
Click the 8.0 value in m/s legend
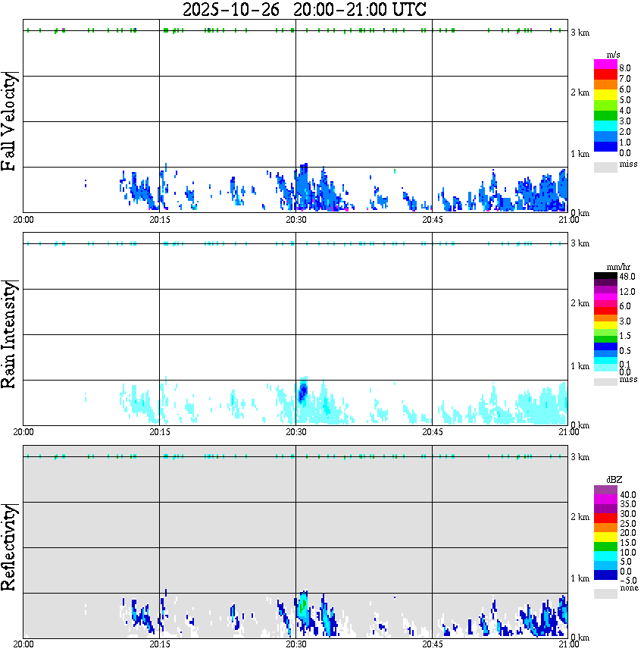(625, 68)
